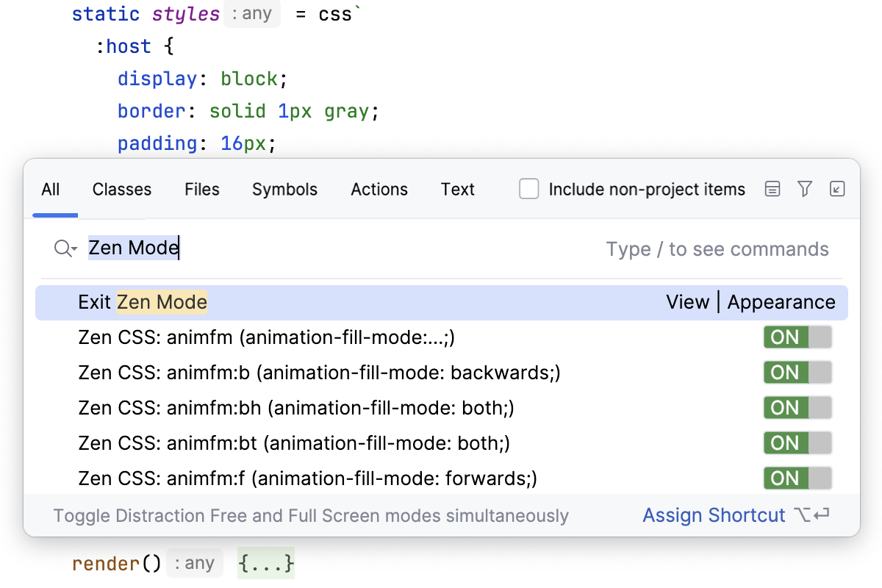
Task: Switch to the Classes tab
Action: click(121, 189)
